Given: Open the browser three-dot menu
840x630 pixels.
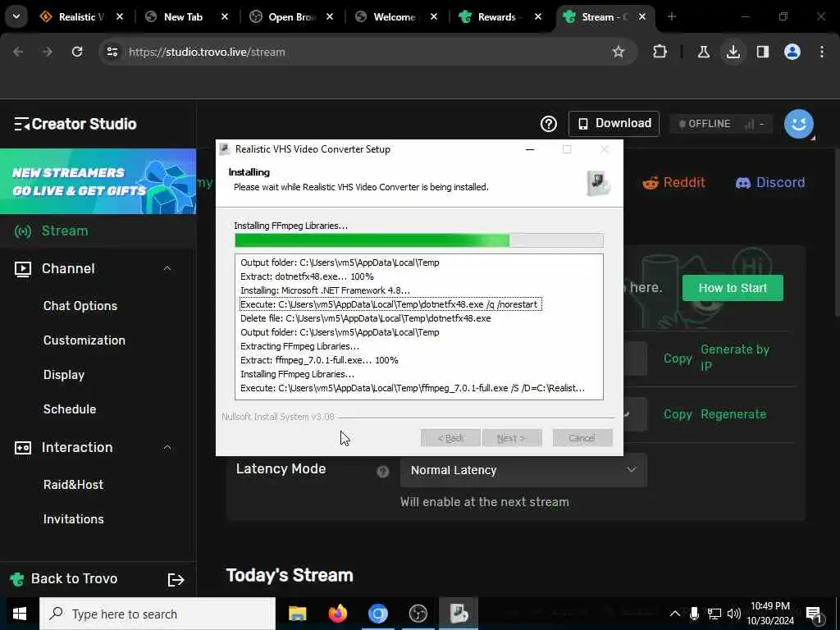Looking at the screenshot, I should pos(822,52).
